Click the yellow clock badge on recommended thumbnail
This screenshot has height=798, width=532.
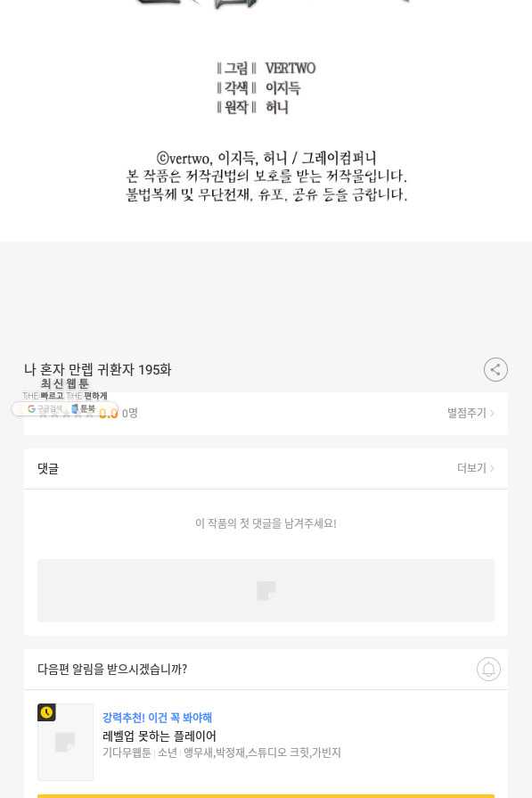[x=46, y=712]
